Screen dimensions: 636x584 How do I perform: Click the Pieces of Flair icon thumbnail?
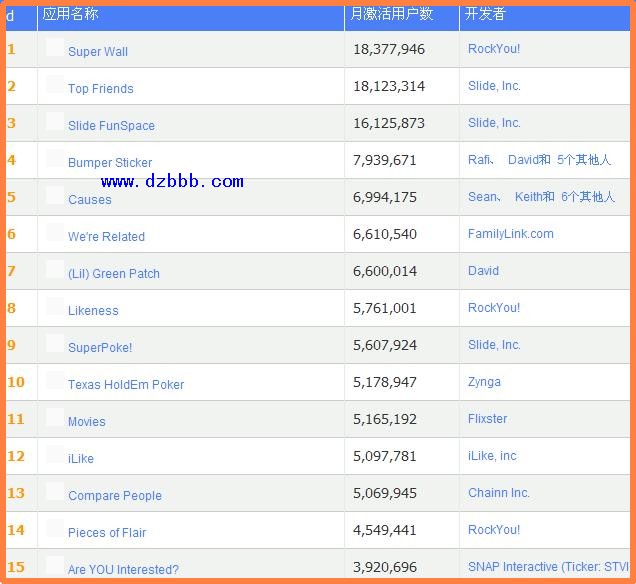click(x=55, y=528)
